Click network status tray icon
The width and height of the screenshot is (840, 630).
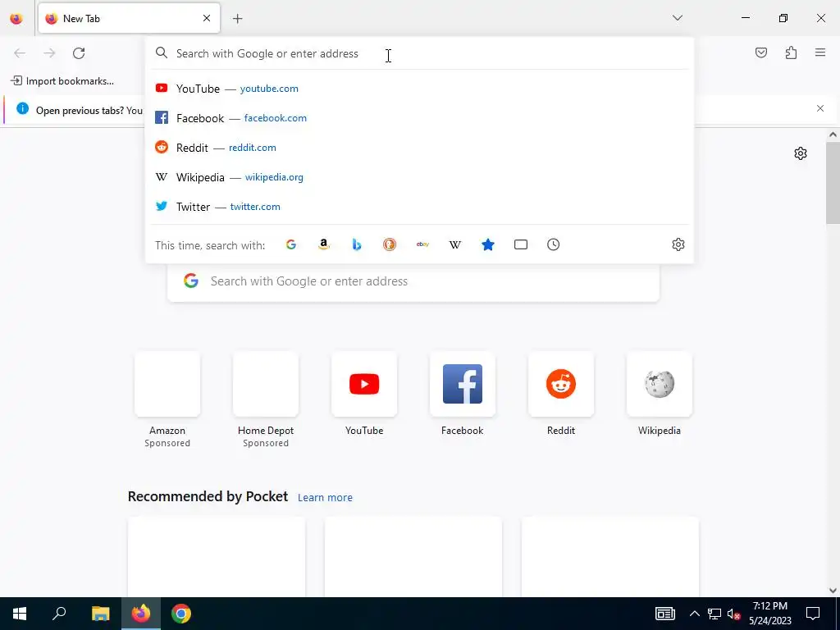714,614
